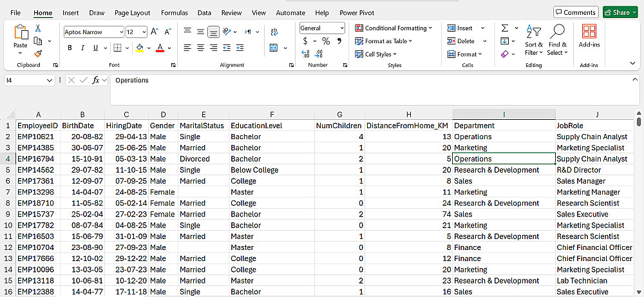Toggle Bottom Align button
The image size is (644, 297).
tap(213, 32)
